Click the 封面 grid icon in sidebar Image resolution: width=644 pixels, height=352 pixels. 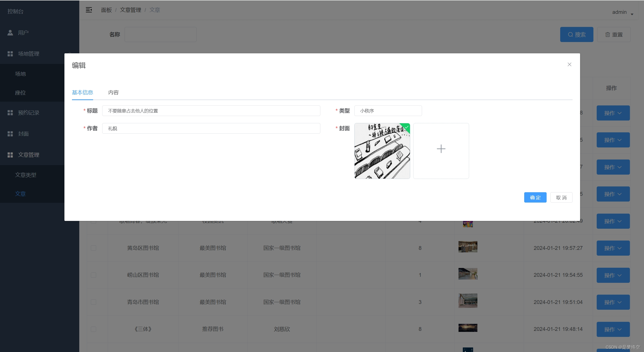[x=10, y=134]
